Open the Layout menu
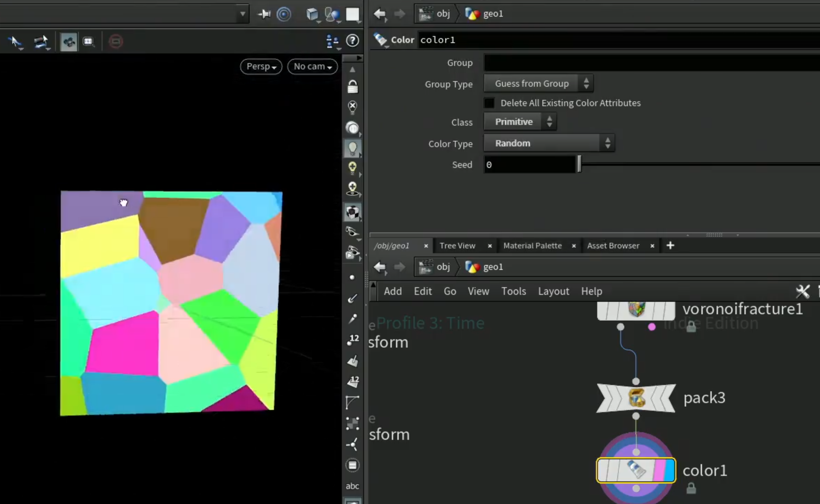The height and width of the screenshot is (504, 820). pos(553,291)
